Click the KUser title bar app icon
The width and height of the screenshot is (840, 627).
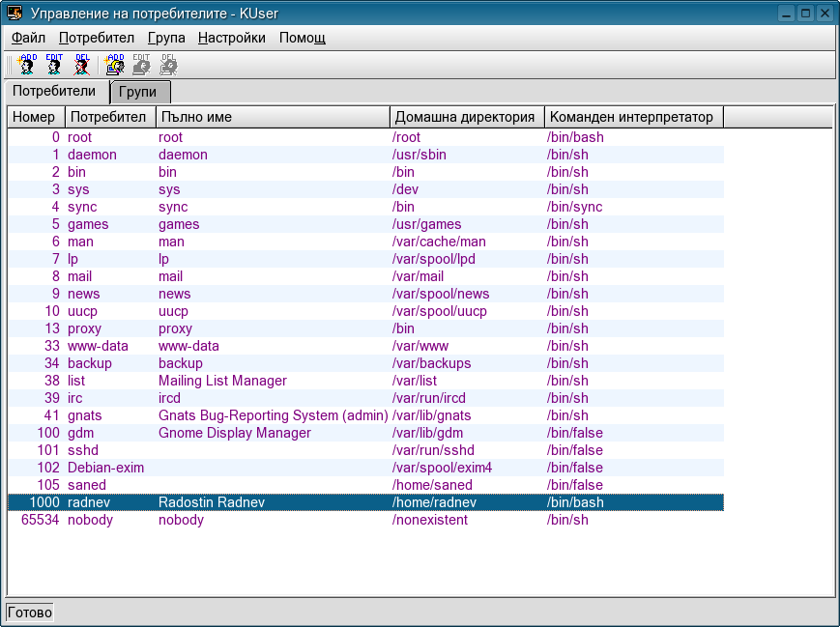[15, 14]
